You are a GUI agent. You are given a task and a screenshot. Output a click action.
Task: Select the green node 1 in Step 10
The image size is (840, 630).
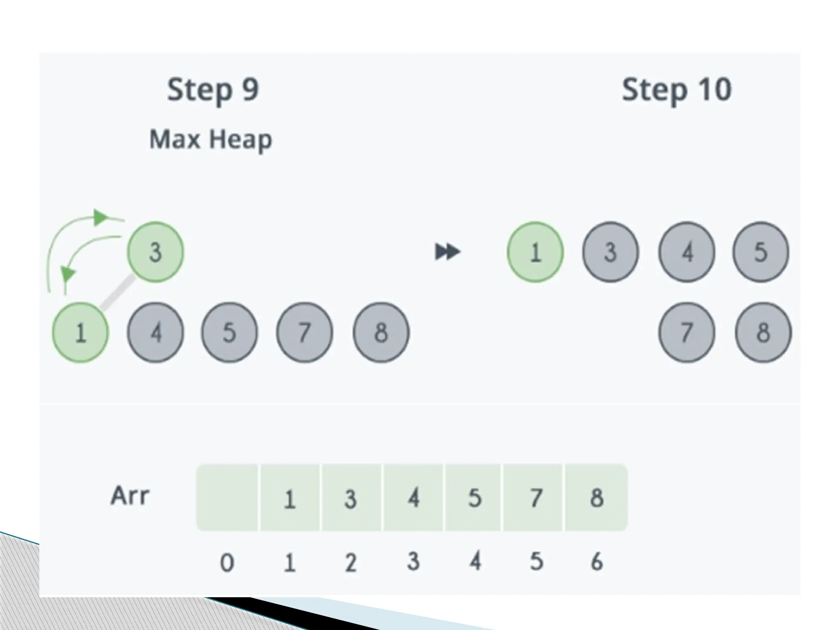(535, 252)
